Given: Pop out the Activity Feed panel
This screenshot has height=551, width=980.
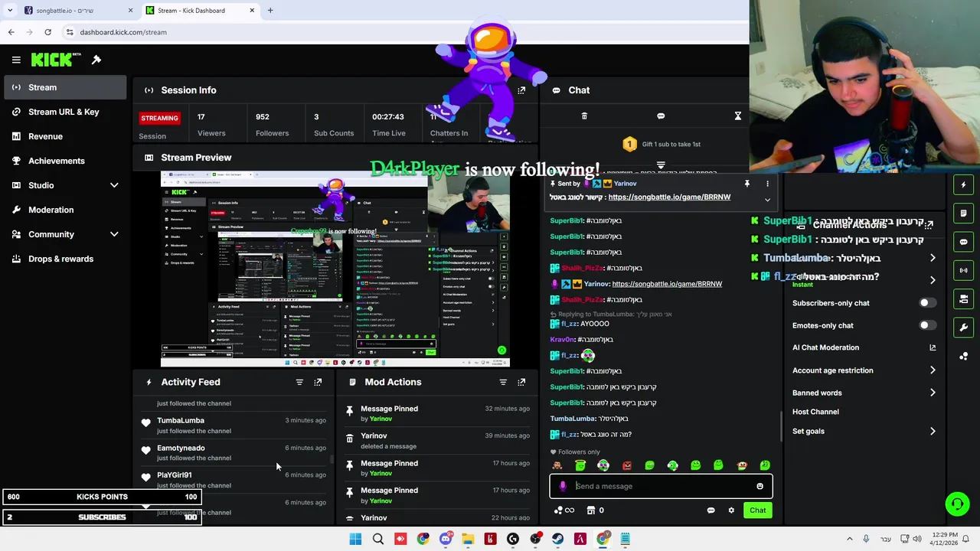Looking at the screenshot, I should [318, 382].
